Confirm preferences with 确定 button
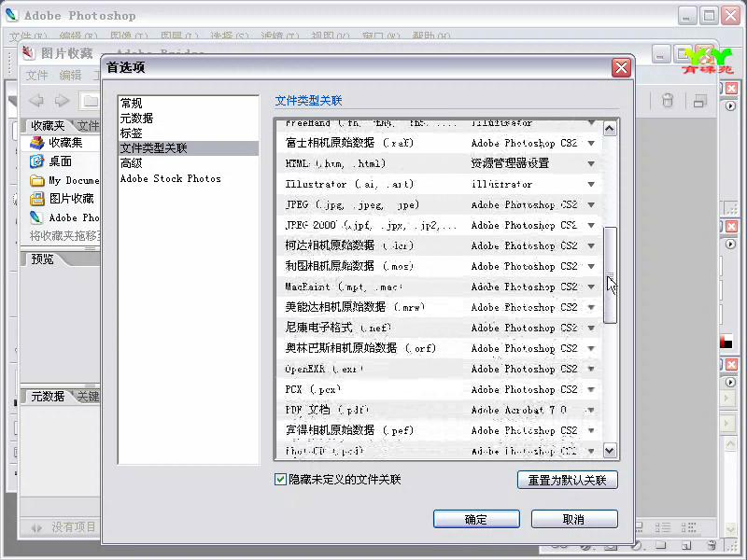747x560 pixels. 476,519
